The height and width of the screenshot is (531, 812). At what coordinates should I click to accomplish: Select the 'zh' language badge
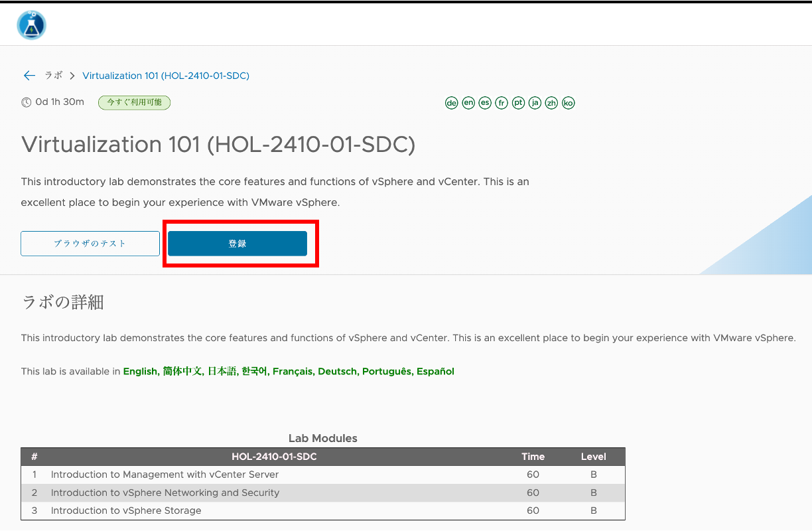(x=551, y=103)
